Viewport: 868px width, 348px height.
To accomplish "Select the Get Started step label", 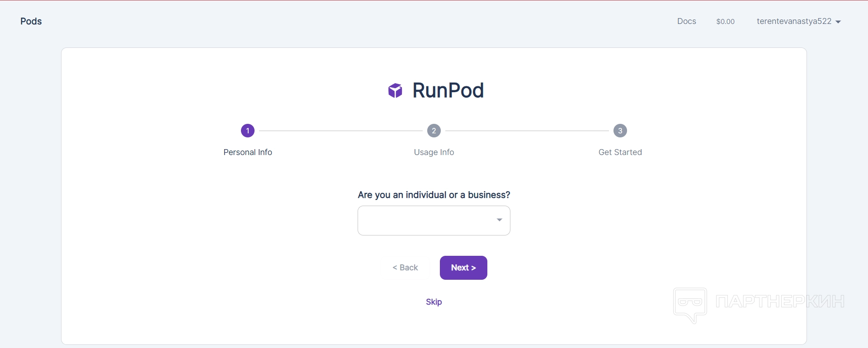I will pyautogui.click(x=620, y=152).
